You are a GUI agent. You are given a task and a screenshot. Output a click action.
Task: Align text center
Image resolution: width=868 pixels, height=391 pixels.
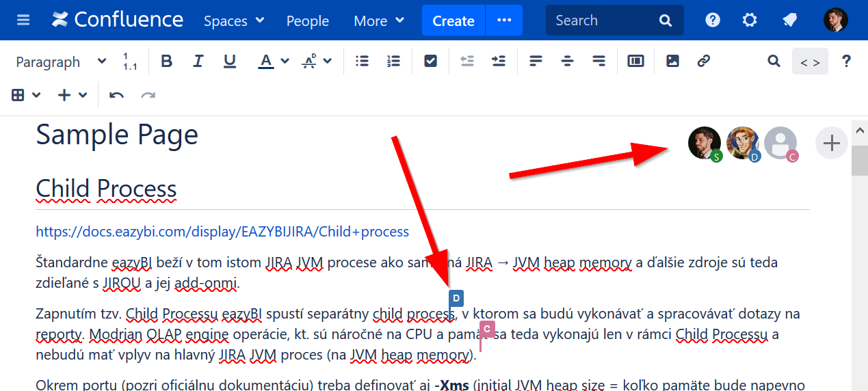567,62
